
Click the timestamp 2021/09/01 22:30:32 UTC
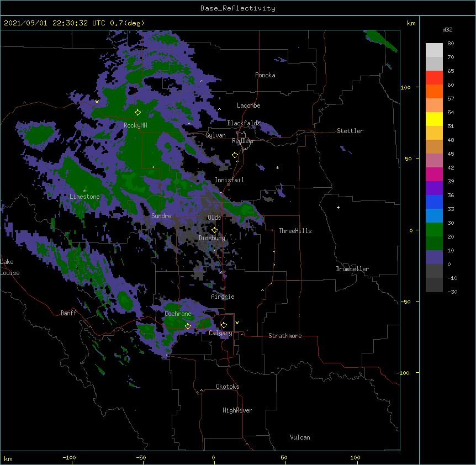coord(54,23)
